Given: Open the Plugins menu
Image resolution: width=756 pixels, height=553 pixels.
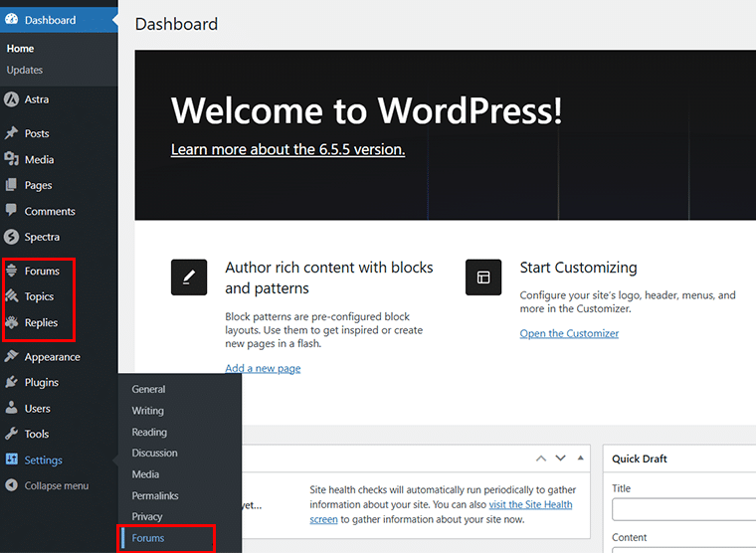Looking at the screenshot, I should point(59,382).
